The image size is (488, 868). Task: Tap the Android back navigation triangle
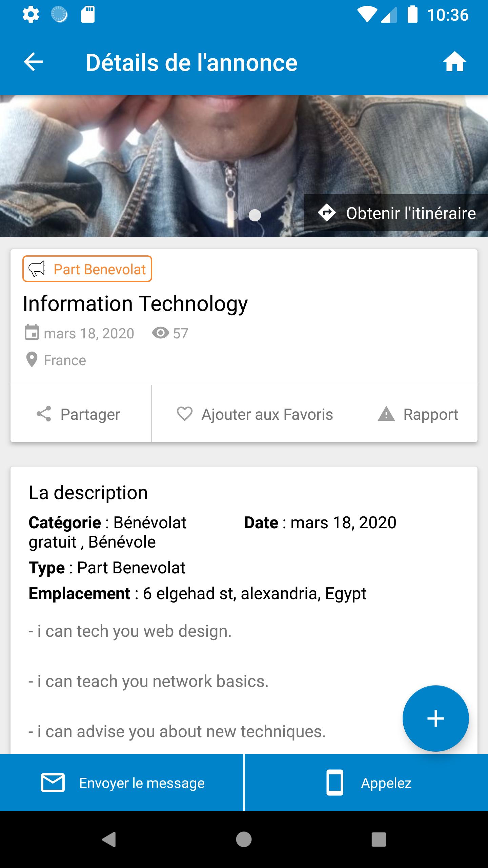coord(109,840)
